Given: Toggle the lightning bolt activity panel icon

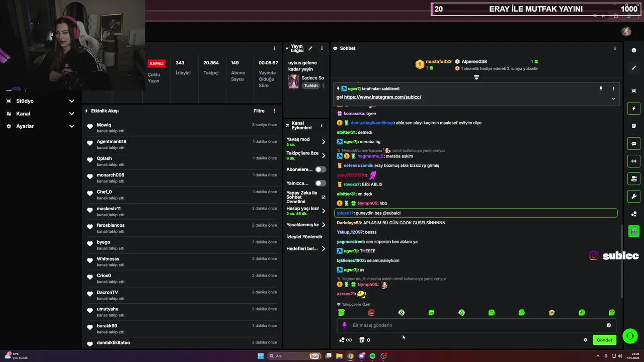Looking at the screenshot, I should pyautogui.click(x=634, y=109).
